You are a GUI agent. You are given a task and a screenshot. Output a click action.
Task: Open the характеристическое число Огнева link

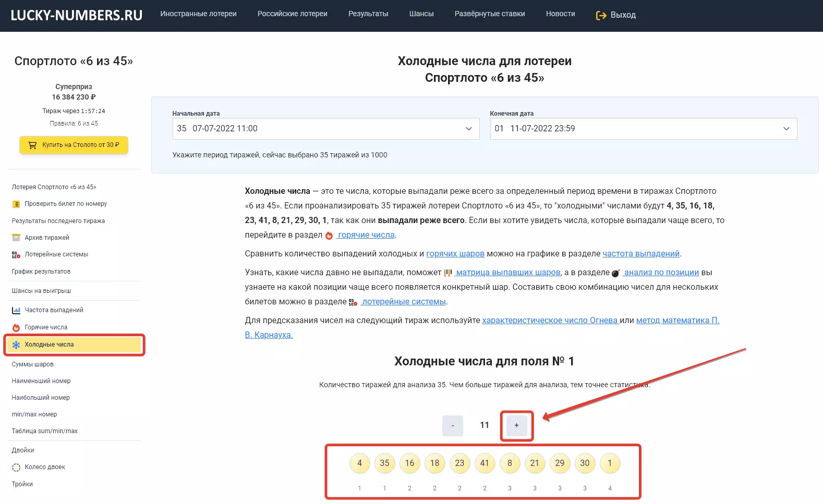(x=550, y=321)
